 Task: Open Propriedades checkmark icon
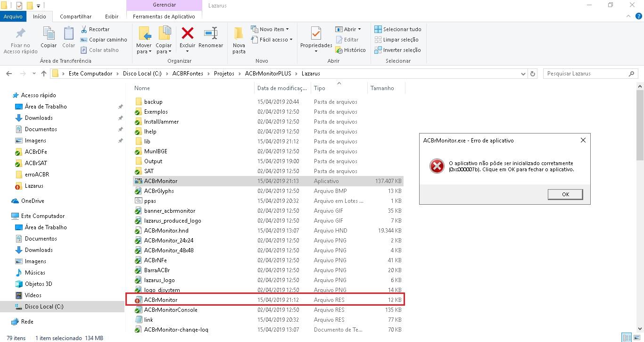point(316,33)
